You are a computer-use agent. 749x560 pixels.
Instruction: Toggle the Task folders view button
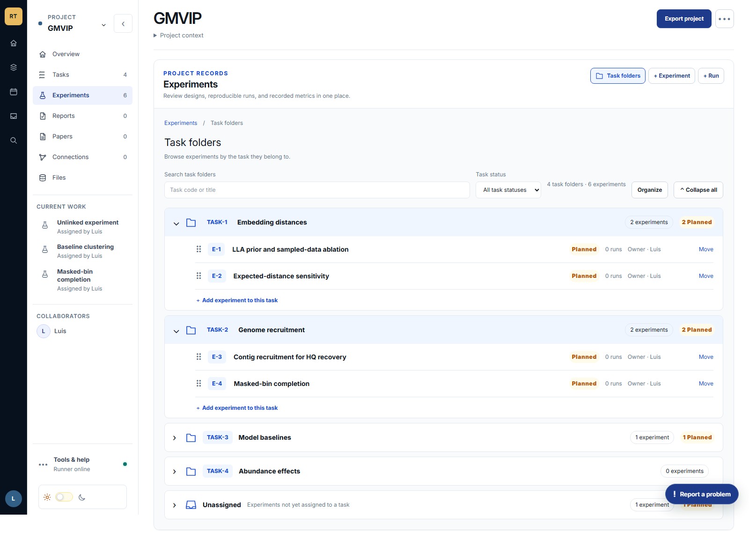tap(618, 76)
